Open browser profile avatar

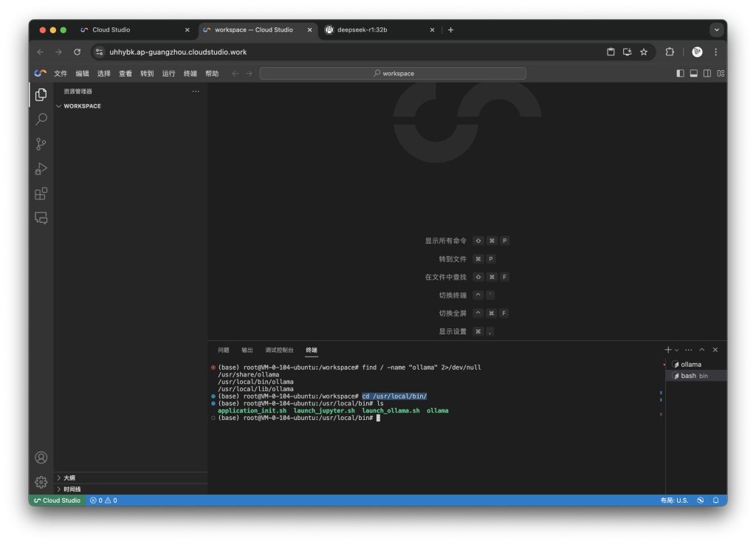697,52
